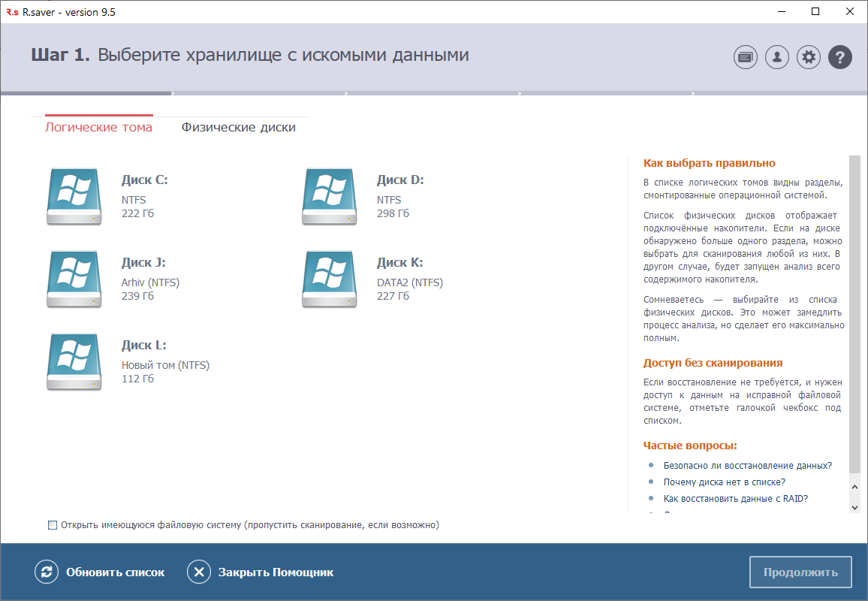868x601 pixels.
Task: Open link Безопасно ли восстановление данных?
Action: pyautogui.click(x=747, y=466)
